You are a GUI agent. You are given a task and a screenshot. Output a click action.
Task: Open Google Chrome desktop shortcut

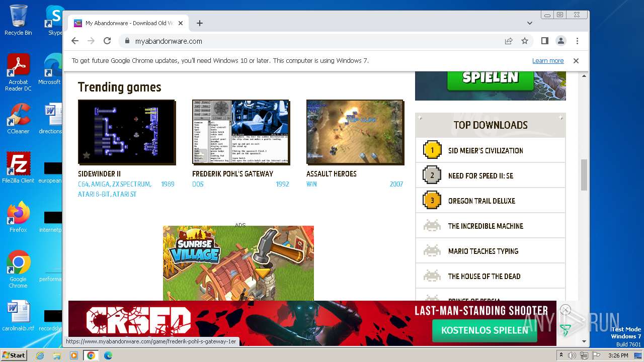(18, 269)
